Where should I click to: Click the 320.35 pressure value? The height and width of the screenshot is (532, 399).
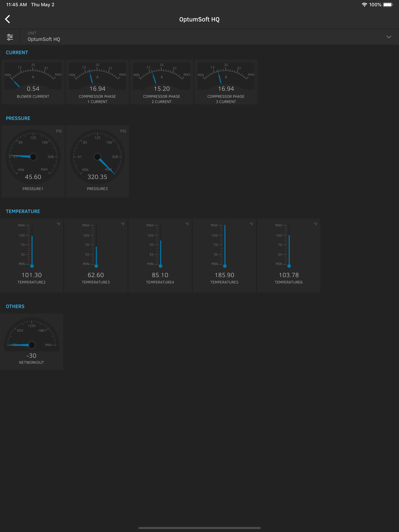(97, 177)
